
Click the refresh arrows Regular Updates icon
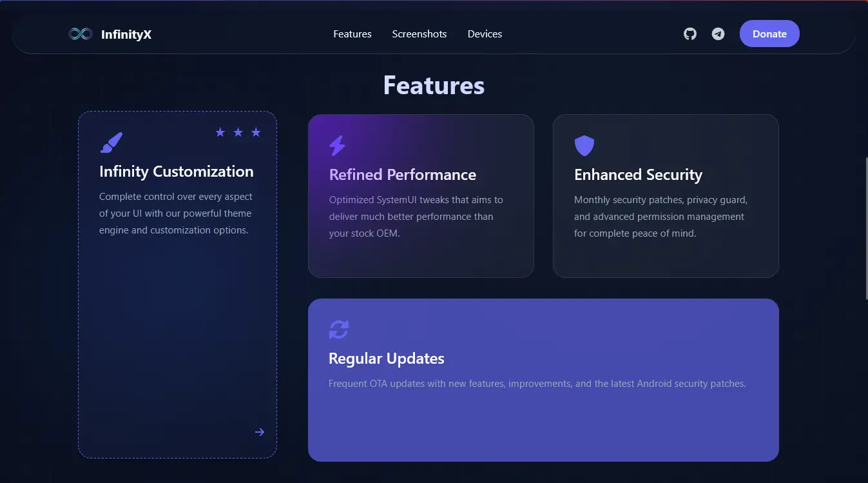point(339,330)
